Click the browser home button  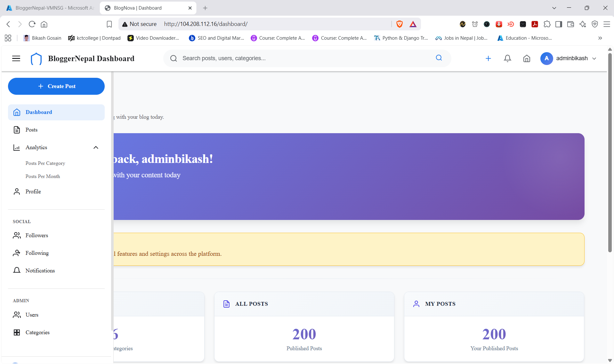[x=44, y=24]
